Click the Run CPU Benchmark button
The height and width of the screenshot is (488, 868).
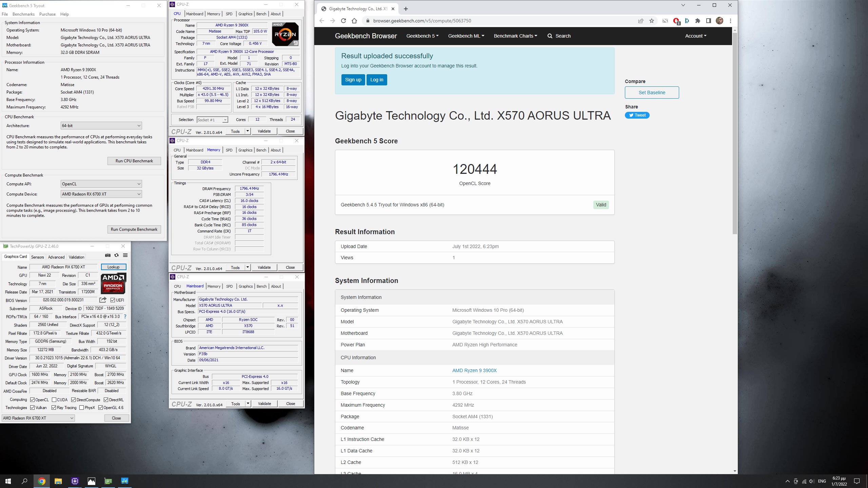point(134,161)
